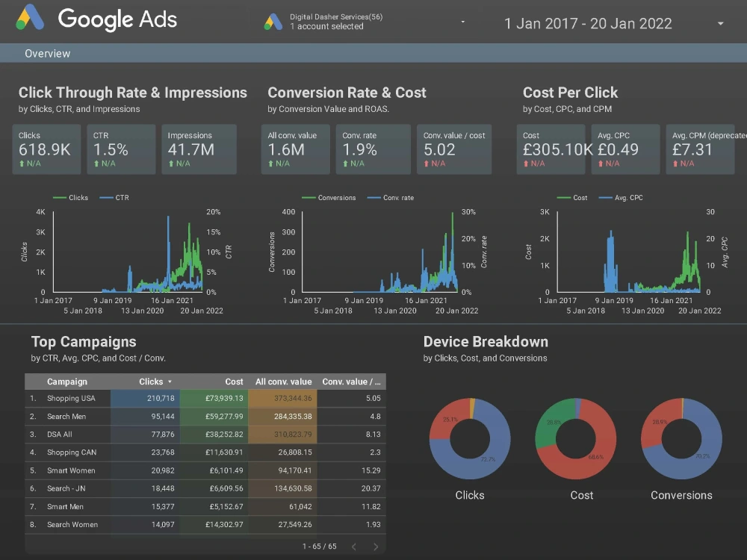Screen dimensions: 747x560
Task: Open the date range dropdown arrow
Action: pos(720,23)
